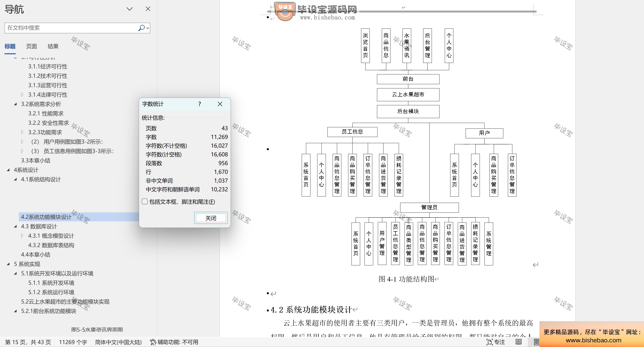The height and width of the screenshot is (347, 644).
Task: Expand the 4.3.1 概念模型设计 heading
Action: [22, 236]
